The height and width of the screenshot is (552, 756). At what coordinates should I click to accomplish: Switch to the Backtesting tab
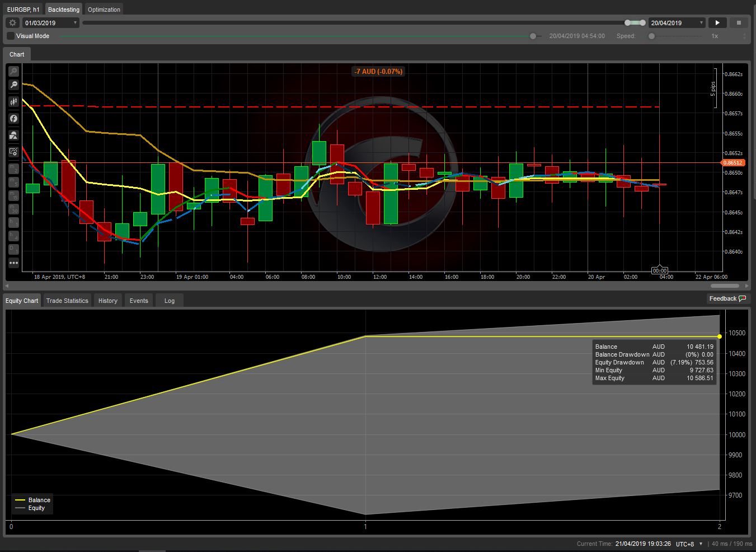coord(64,10)
